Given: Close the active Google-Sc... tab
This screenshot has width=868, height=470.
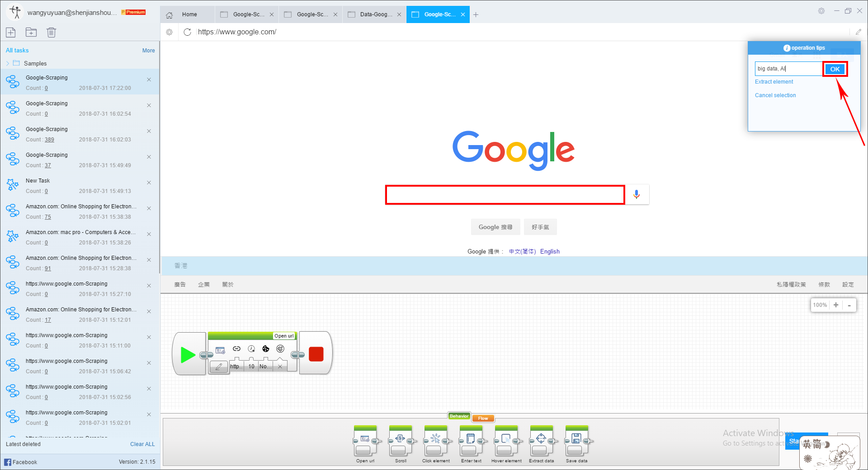Looking at the screenshot, I should click(x=463, y=14).
